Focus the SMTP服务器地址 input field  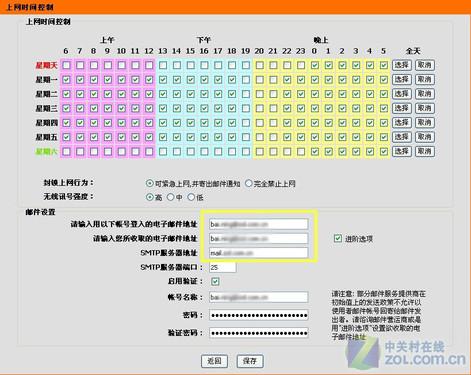coord(259,253)
